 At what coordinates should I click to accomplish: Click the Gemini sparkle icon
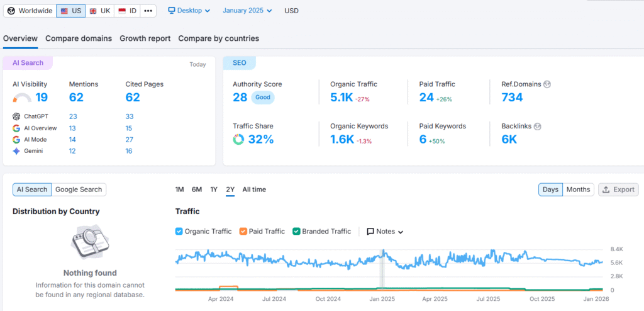(16, 151)
